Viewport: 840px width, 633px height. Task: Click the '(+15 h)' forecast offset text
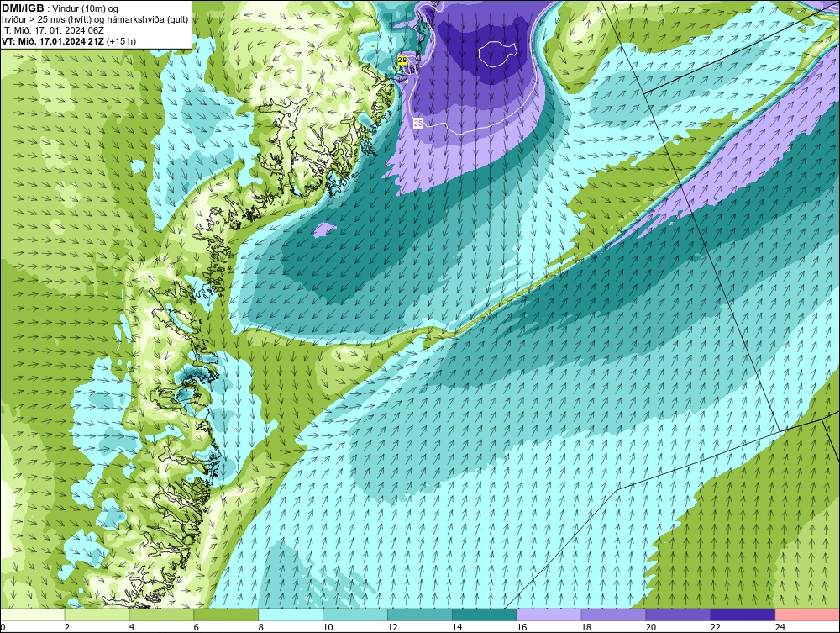click(122, 41)
